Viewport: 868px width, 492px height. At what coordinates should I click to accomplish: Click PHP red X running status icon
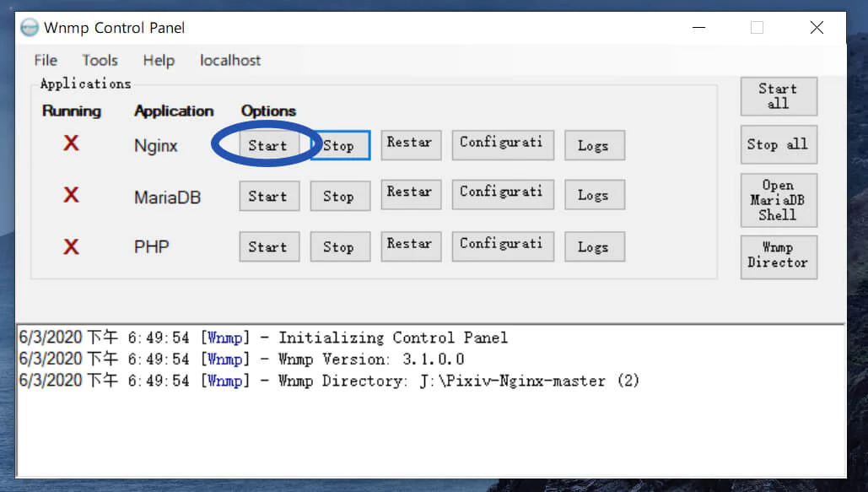(x=72, y=246)
